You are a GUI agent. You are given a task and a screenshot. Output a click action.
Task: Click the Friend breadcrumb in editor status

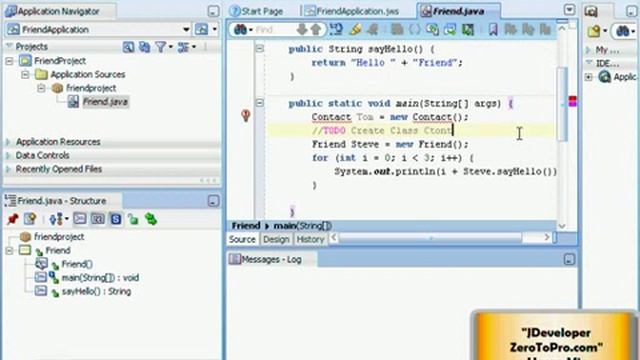(x=246, y=226)
